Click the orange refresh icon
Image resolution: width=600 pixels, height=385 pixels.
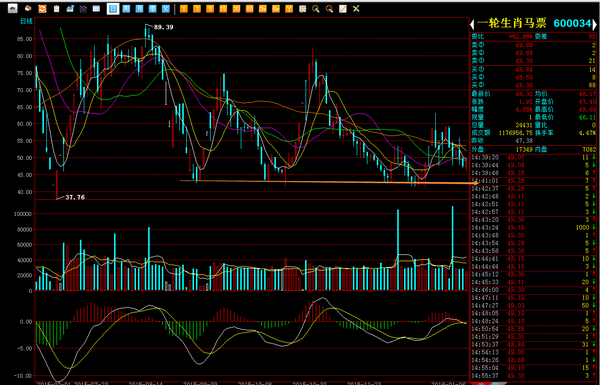(x=42, y=8)
